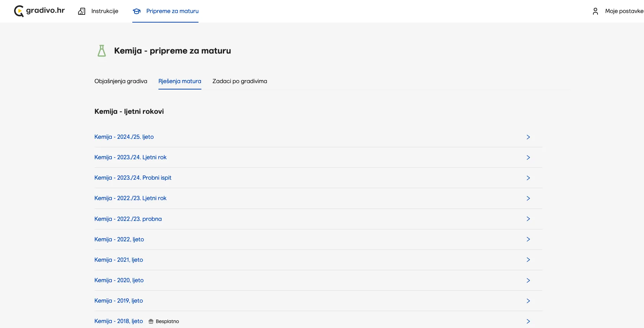Click chevron on Kemija - 2019, ljeto row
This screenshot has width=644, height=328.
pyautogui.click(x=528, y=301)
